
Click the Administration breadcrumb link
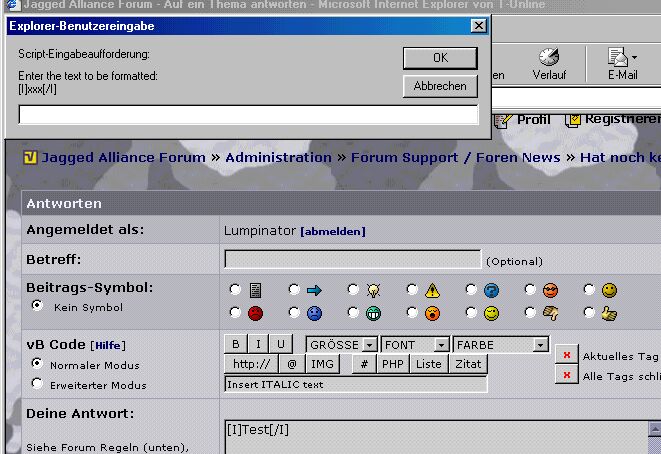[x=278, y=157]
